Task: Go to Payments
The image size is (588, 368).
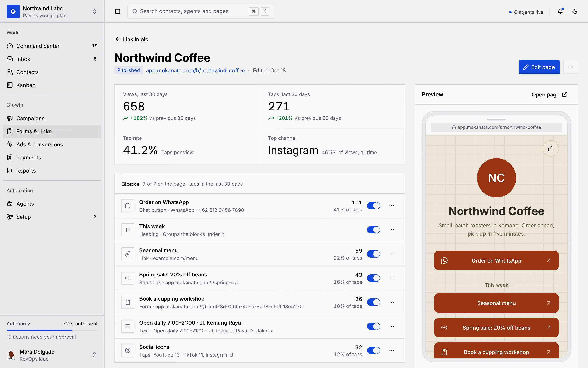Action: coord(52,158)
